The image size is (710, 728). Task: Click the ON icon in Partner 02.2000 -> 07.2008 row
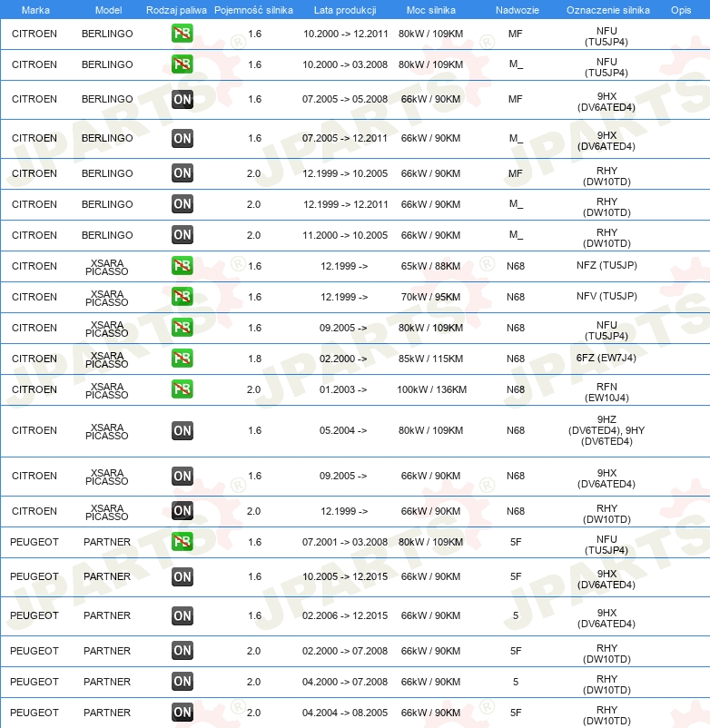pos(182,651)
